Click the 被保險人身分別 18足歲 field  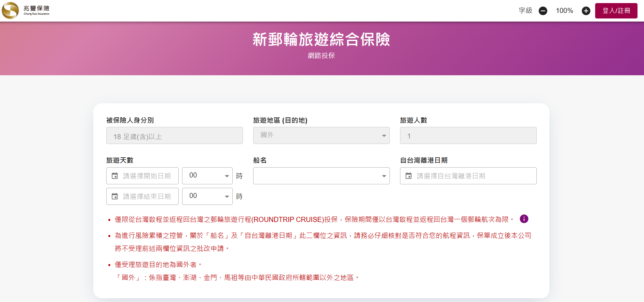[x=174, y=135]
